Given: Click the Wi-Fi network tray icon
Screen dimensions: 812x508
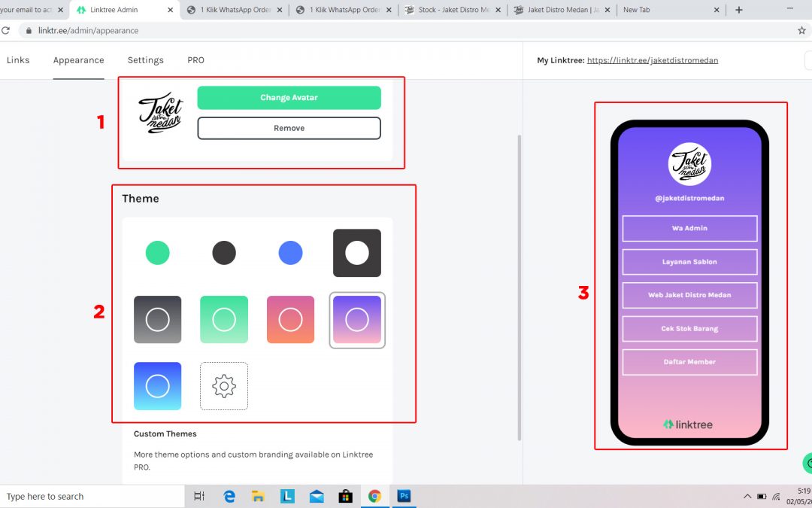Looking at the screenshot, I should 776,497.
